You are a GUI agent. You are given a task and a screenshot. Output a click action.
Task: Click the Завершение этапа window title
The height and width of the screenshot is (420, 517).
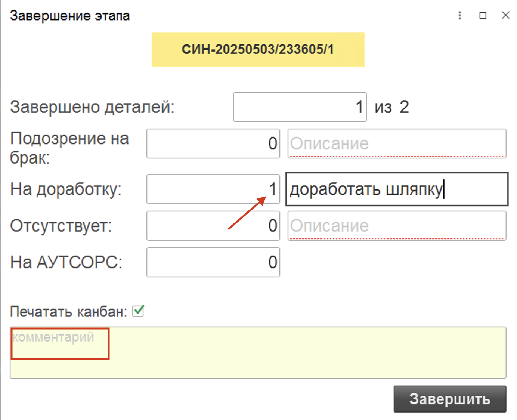point(70,16)
